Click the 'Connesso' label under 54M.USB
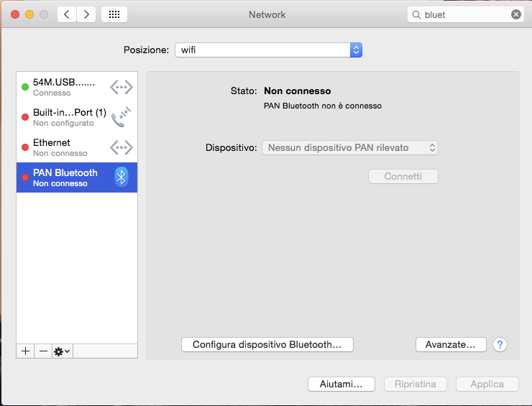This screenshot has height=406, width=532. [x=52, y=93]
